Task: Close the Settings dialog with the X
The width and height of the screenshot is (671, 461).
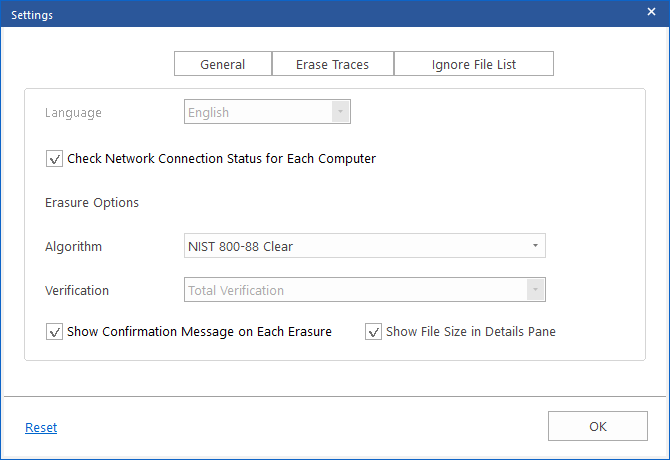Action: click(x=651, y=12)
